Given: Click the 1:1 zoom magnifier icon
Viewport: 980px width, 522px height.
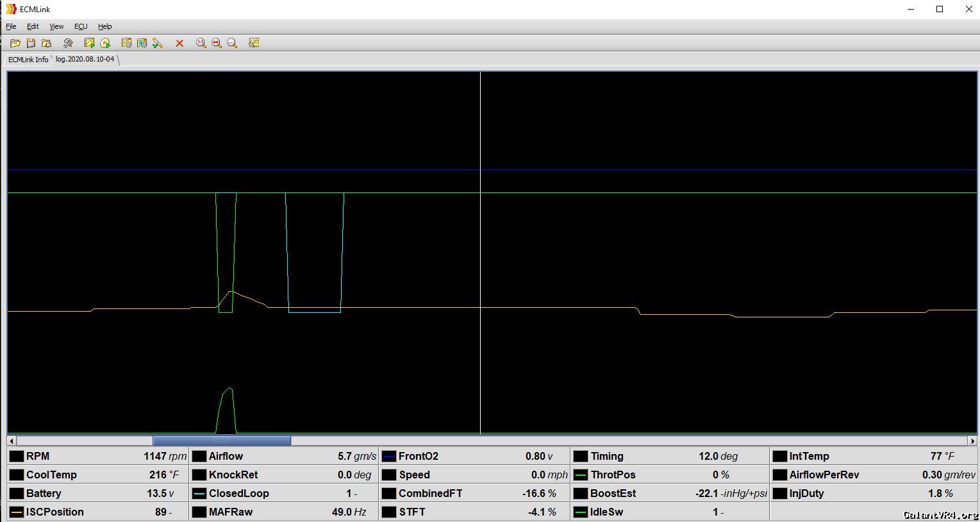Looking at the screenshot, I should (x=201, y=43).
